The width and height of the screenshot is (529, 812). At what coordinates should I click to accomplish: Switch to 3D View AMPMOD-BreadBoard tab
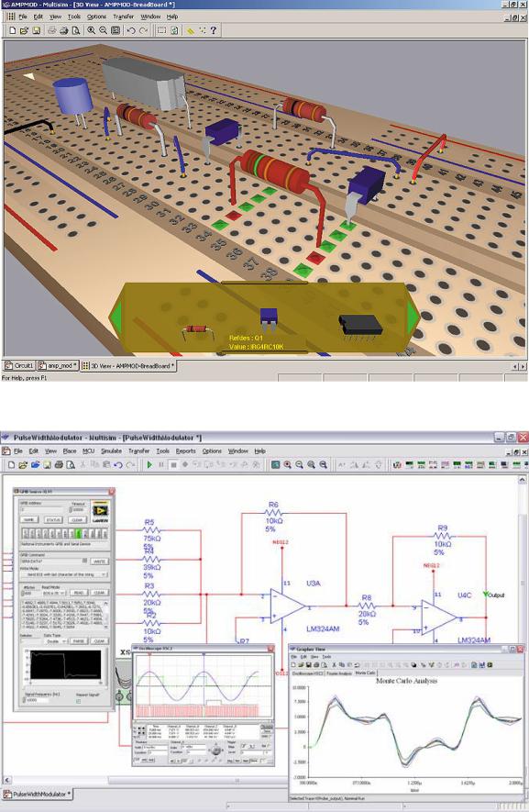point(128,365)
